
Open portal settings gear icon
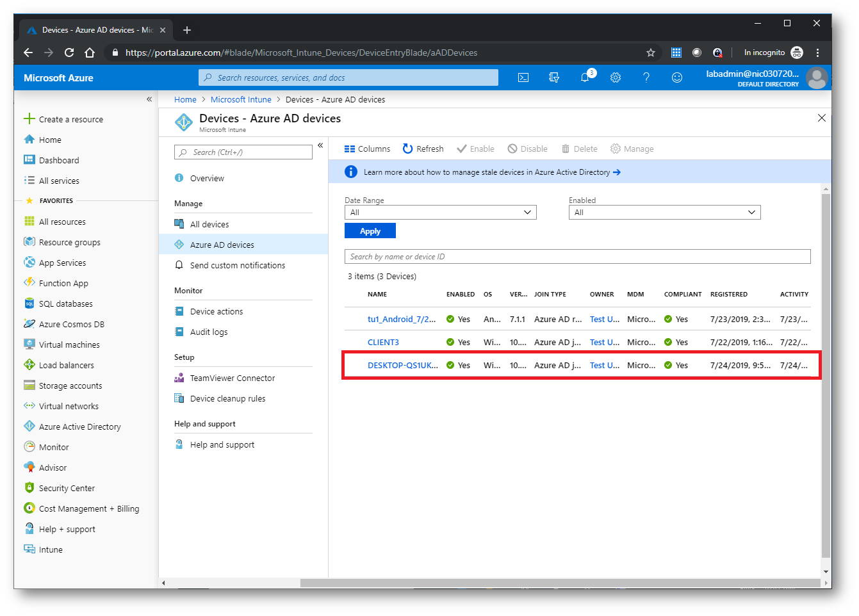click(616, 77)
